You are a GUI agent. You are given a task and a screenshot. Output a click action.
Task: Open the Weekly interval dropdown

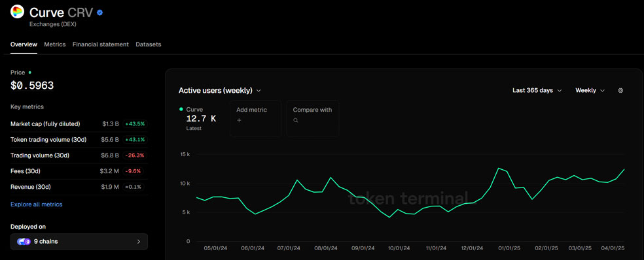[590, 91]
